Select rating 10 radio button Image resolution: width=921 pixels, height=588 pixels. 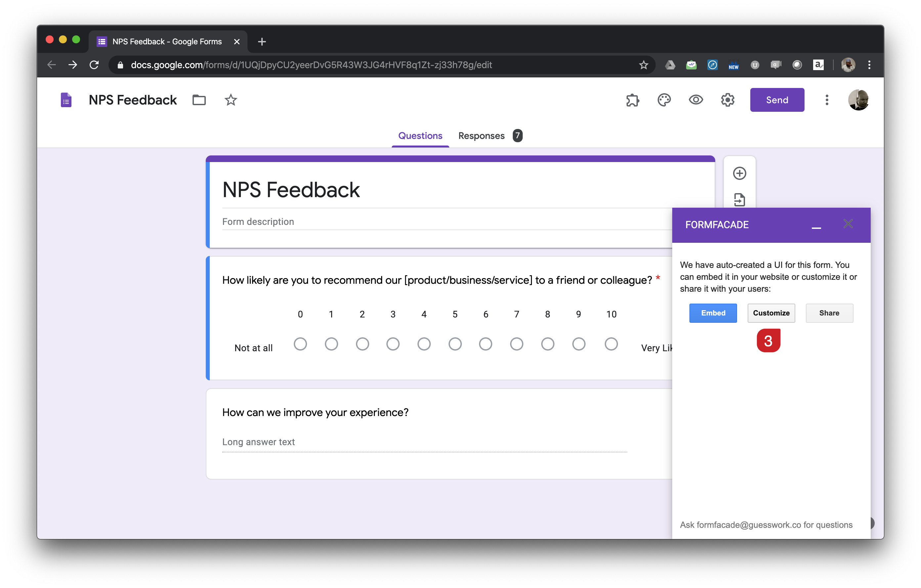tap(611, 344)
